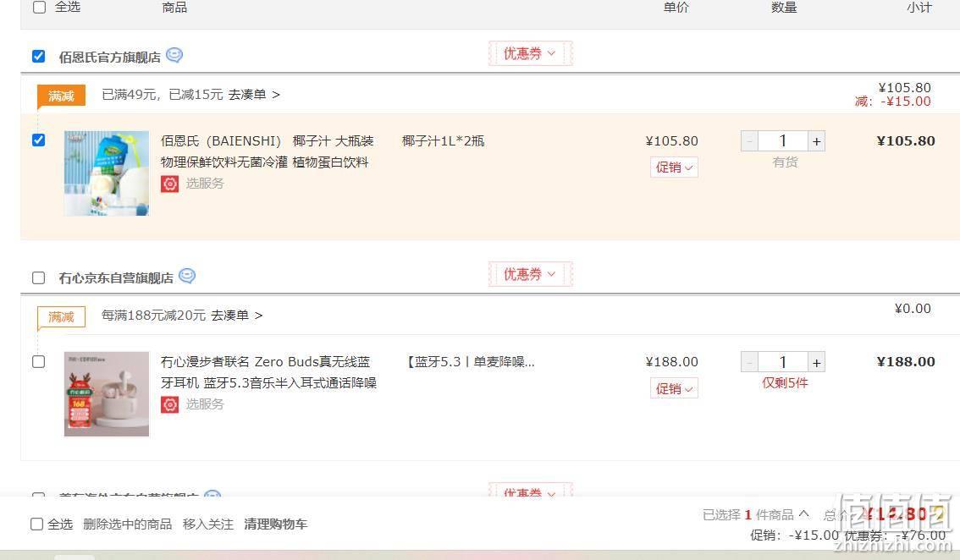Click 选服务 text for coconut juice
The height and width of the screenshot is (560, 960).
[x=205, y=184]
